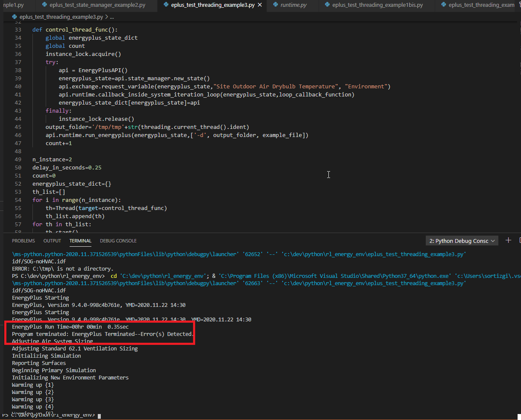Click line number 33 in the gutter
This screenshot has width=521, height=420.
pyautogui.click(x=18, y=30)
